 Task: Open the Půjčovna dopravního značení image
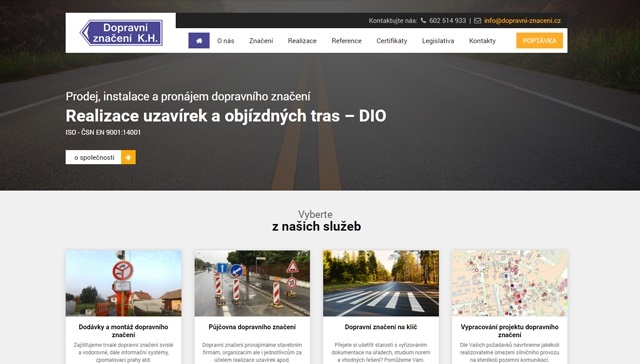(x=252, y=283)
